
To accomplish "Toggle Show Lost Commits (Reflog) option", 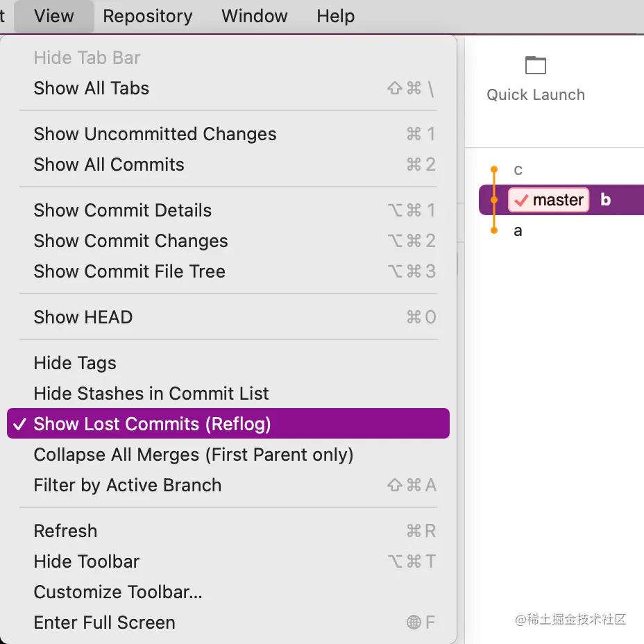I will 152,424.
